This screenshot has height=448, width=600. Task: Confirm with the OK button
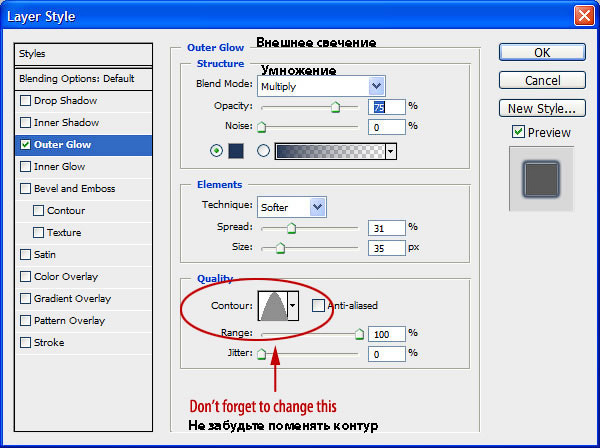[x=542, y=52]
